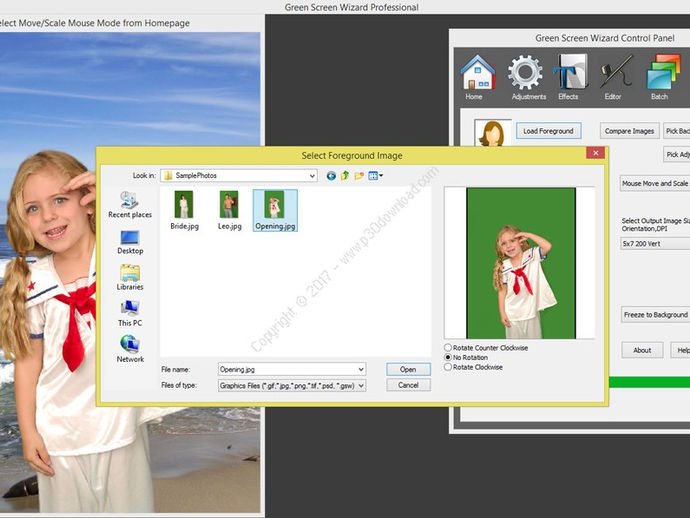Create a new folder icon
This screenshot has width=690, height=518.
tap(359, 176)
